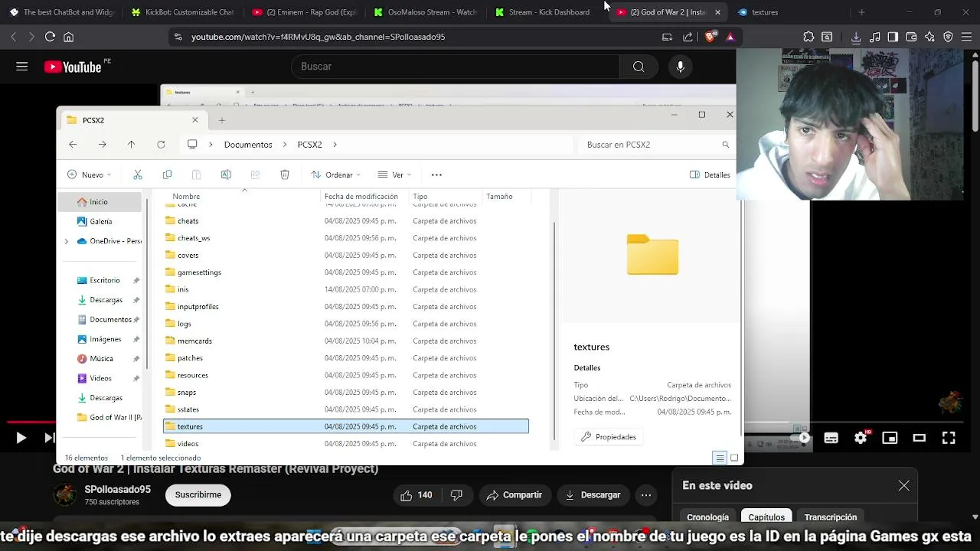
Task: Open Brave Shields lion icon
Action: 711,37
